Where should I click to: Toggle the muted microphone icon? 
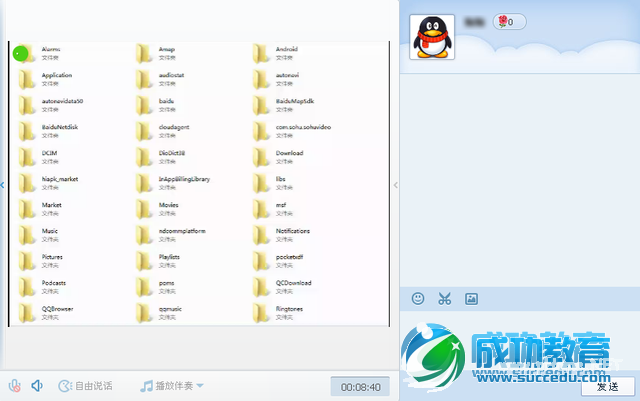tap(15, 386)
